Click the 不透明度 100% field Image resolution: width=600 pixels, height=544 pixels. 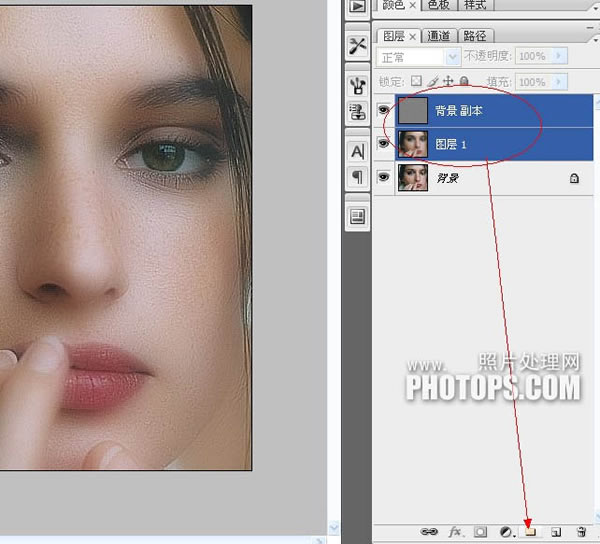click(534, 56)
